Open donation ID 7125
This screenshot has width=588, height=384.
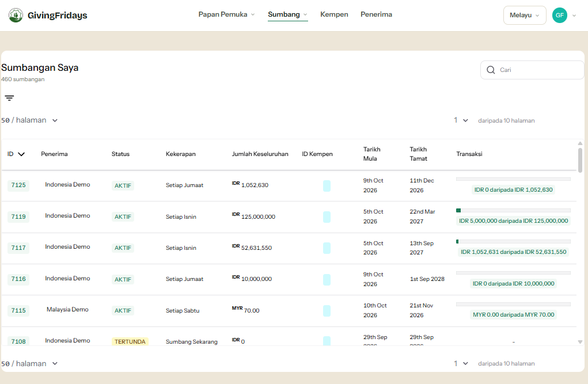pyautogui.click(x=18, y=185)
